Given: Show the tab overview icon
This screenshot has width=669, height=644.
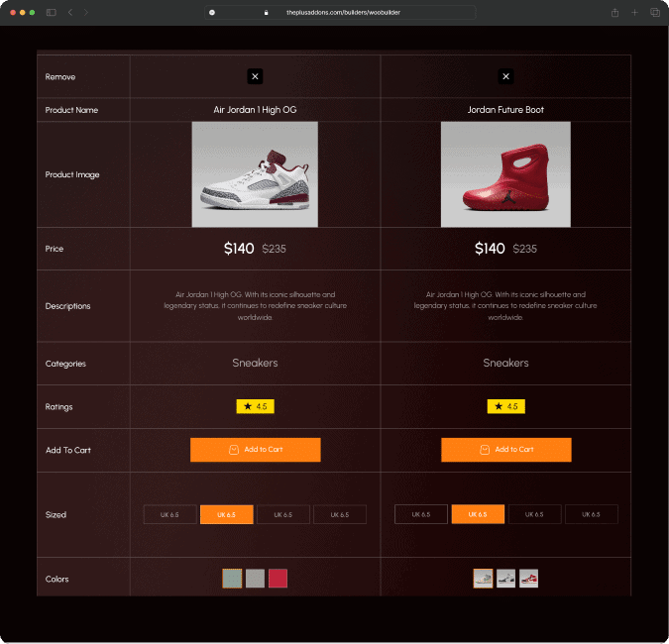Looking at the screenshot, I should click(654, 12).
